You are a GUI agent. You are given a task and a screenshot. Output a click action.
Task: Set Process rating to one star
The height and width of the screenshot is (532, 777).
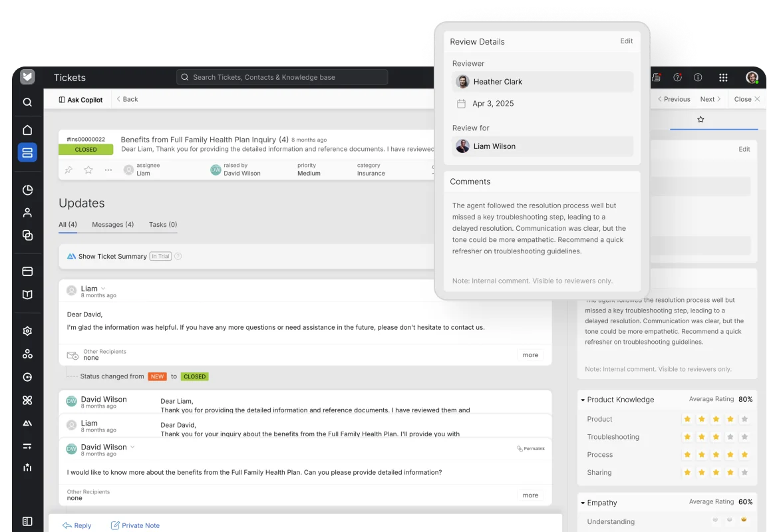click(687, 455)
